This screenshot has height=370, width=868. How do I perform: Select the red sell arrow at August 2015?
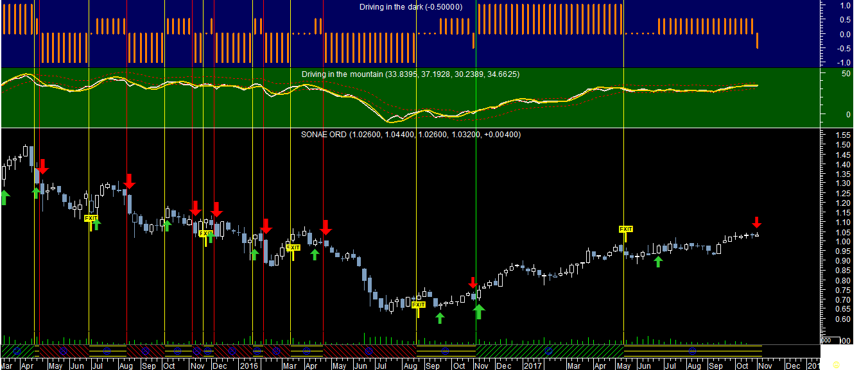point(129,181)
